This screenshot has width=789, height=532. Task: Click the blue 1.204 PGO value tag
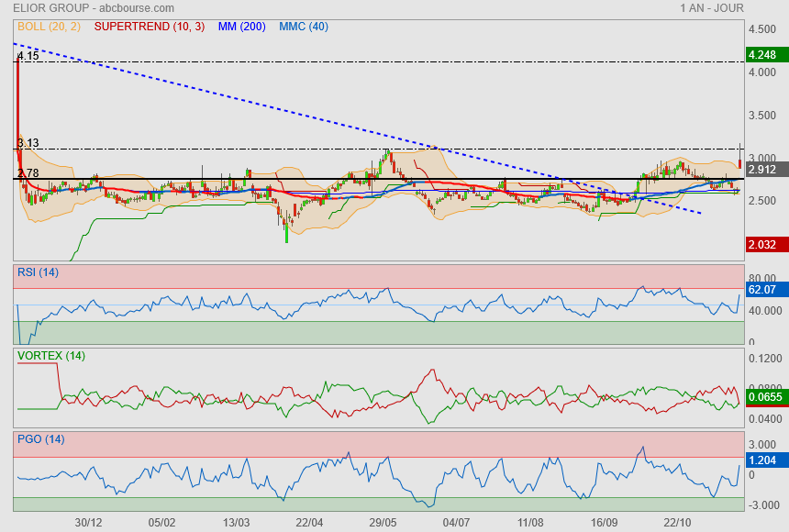pyautogui.click(x=763, y=459)
